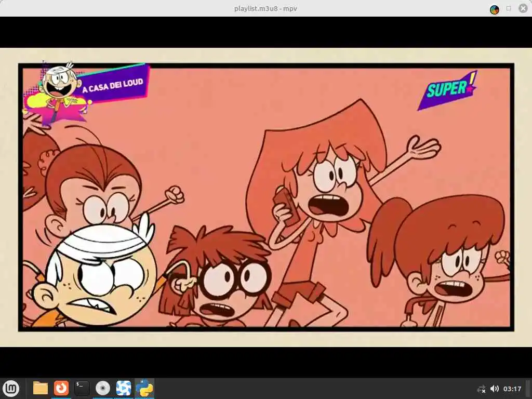Screen dimensions: 532x399
Task: Click the show desktop strip at panel edge
Action: click(x=528, y=389)
